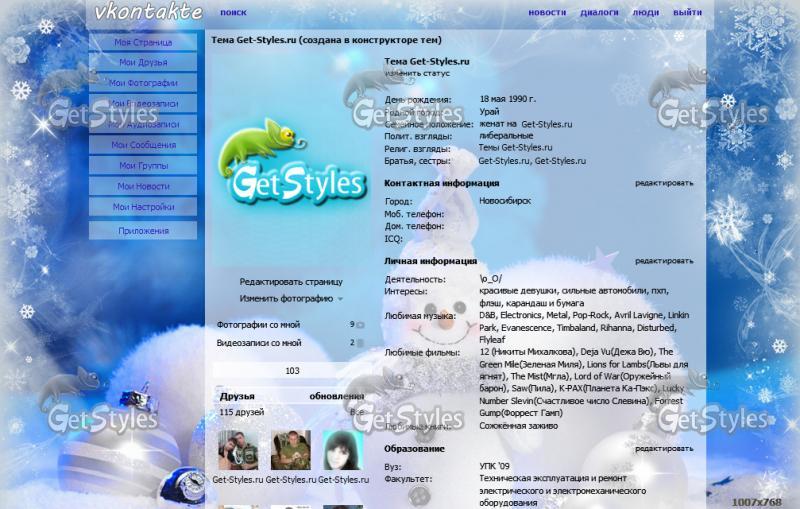Click Все link in friends block
Screen dimensions: 800x509
356,412
